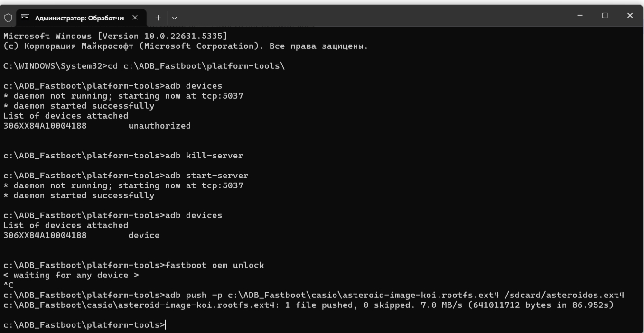The image size is (644, 333).
Task: Select the Администратор: Обработчик tab
Action: [x=79, y=18]
